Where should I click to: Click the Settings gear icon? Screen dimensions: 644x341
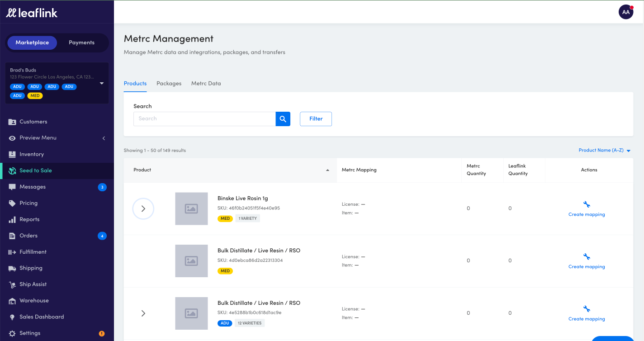tap(12, 333)
